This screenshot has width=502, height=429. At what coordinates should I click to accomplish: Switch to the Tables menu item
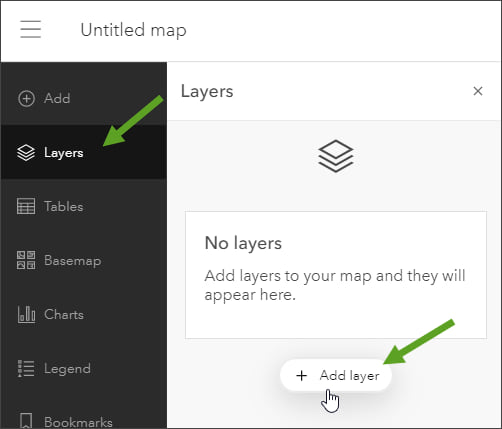[x=64, y=206]
